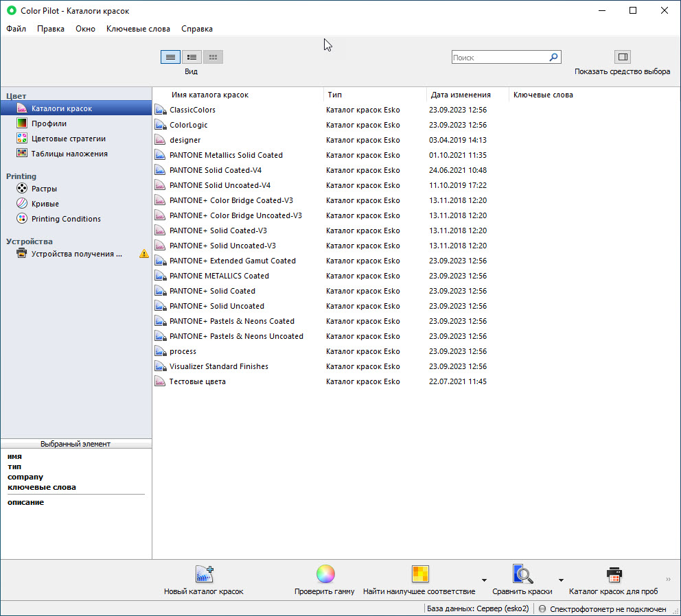Open the Справка menu
The width and height of the screenshot is (681, 616).
[x=197, y=29]
